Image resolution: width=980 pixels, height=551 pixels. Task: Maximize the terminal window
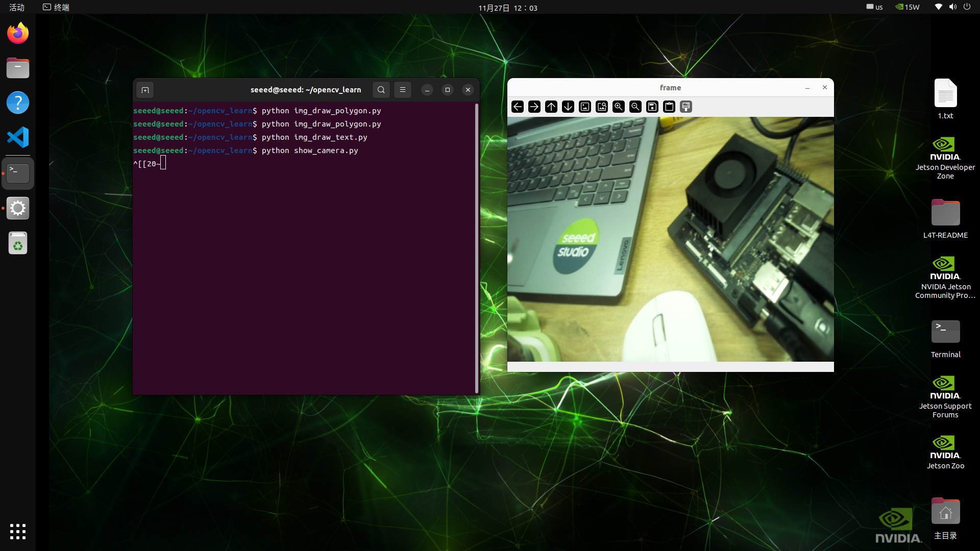tap(448, 90)
